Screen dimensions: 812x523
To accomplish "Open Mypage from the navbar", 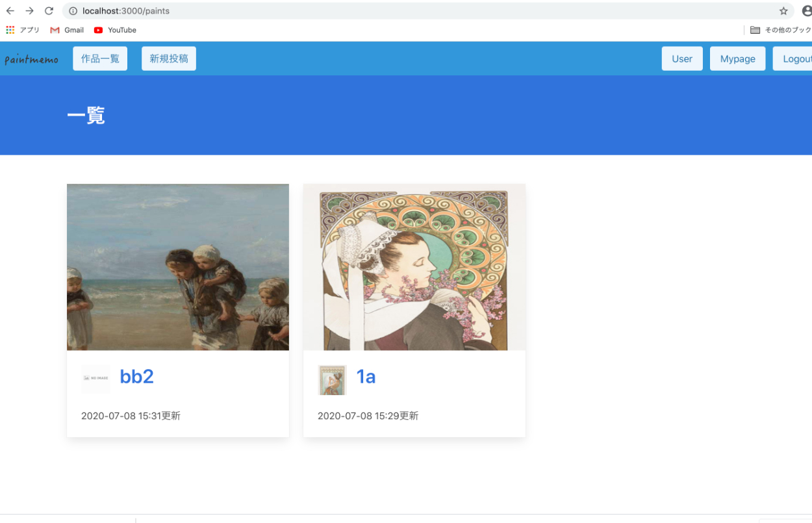I will click(738, 58).
